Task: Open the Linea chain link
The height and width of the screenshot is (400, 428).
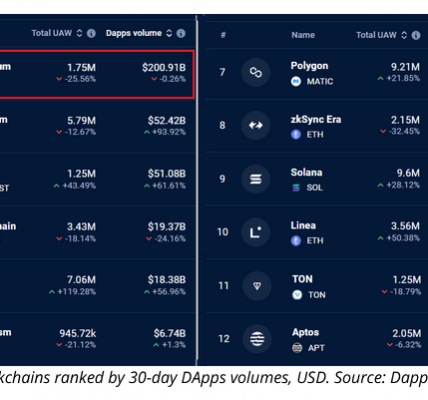Action: click(x=303, y=226)
